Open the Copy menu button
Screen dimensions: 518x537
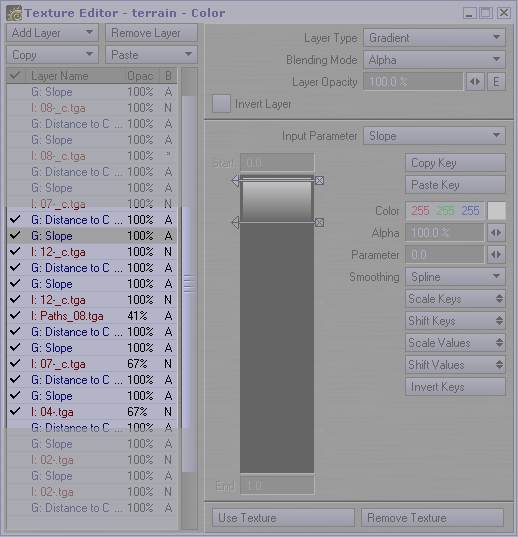(x=52, y=55)
